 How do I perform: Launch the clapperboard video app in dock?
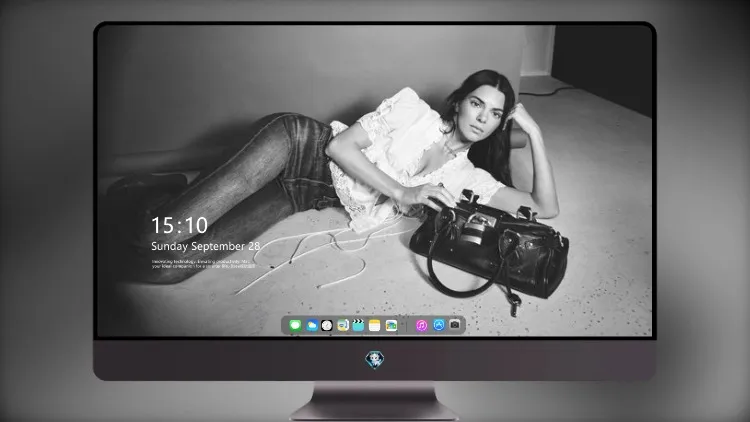pos(358,325)
